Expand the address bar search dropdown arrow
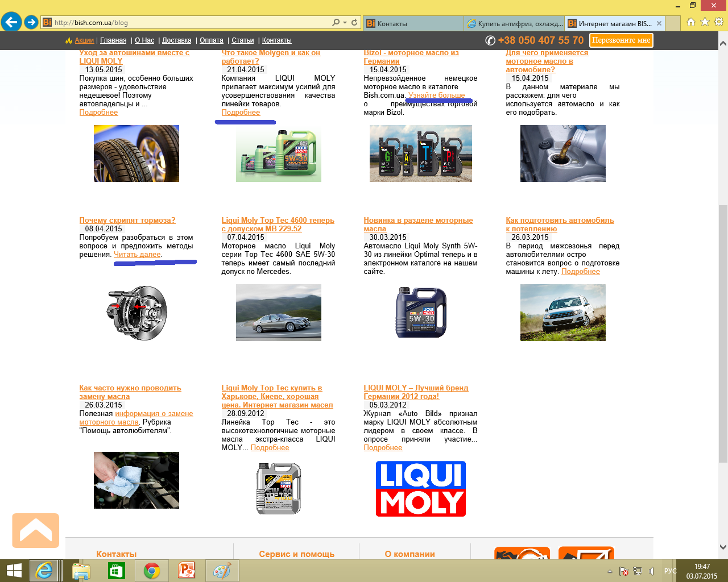This screenshot has height=582, width=728. point(345,23)
